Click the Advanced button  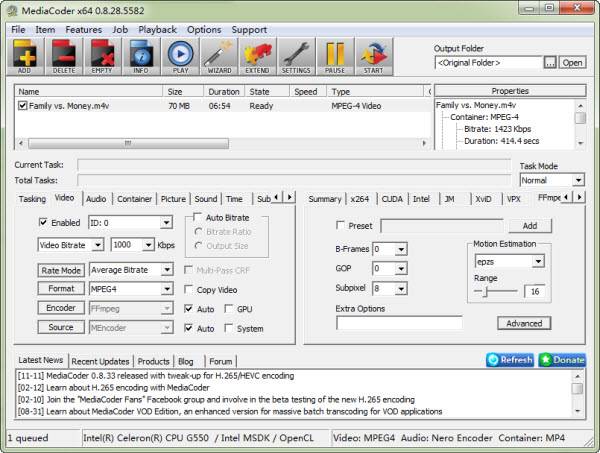pyautogui.click(x=524, y=323)
